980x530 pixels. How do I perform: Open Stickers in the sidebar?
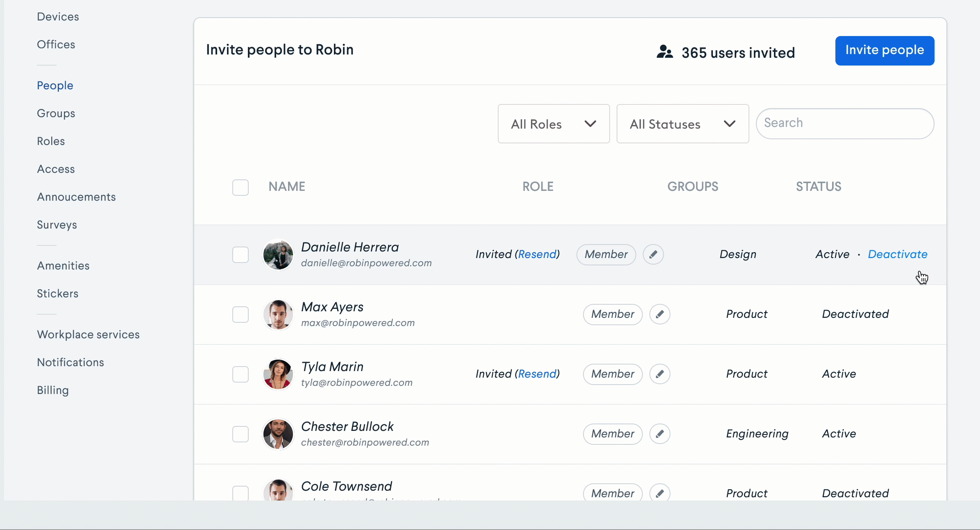[x=57, y=293]
